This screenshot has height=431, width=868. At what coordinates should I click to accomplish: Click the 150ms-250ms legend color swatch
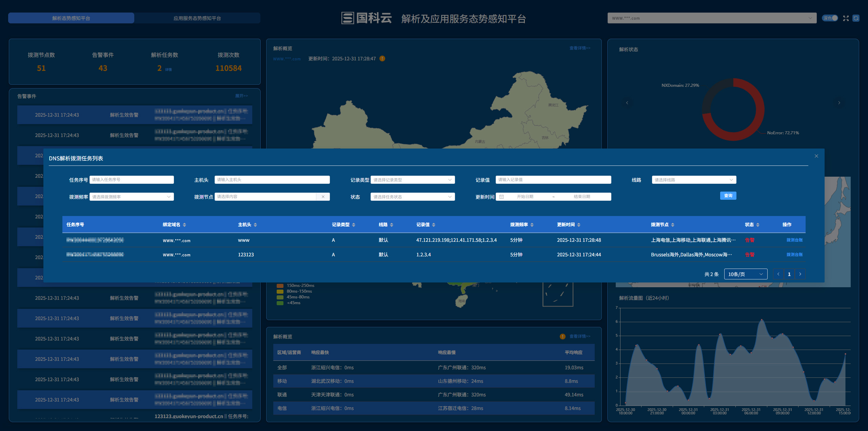click(279, 286)
